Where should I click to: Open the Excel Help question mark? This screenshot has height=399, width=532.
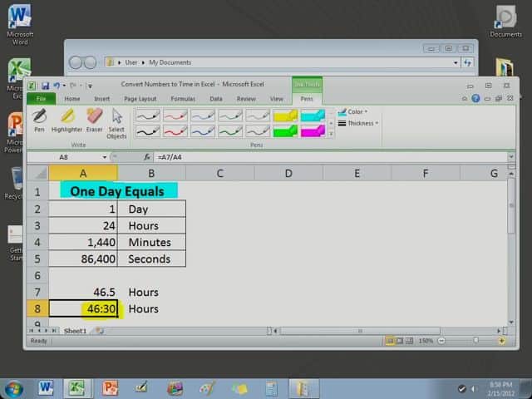[475, 98]
